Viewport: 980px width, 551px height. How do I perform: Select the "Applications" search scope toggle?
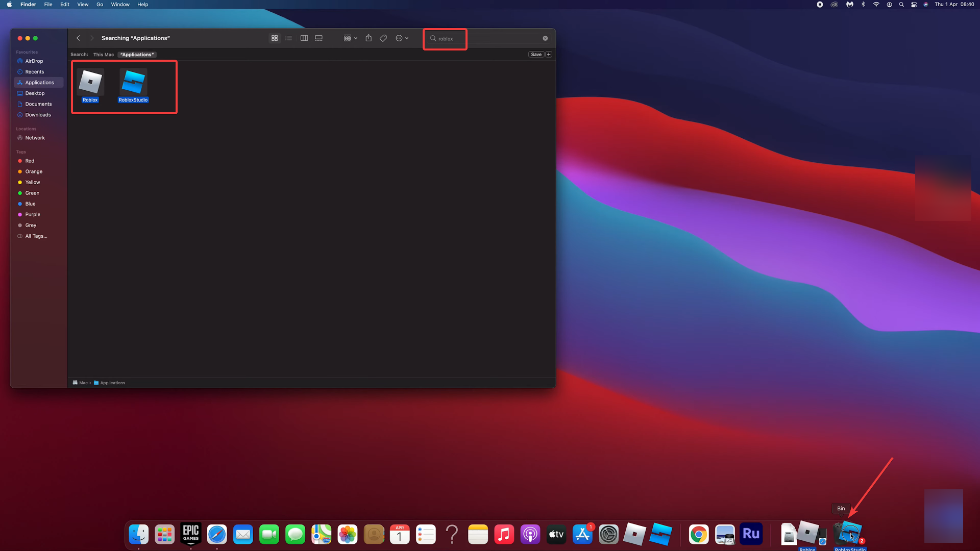[x=137, y=55]
